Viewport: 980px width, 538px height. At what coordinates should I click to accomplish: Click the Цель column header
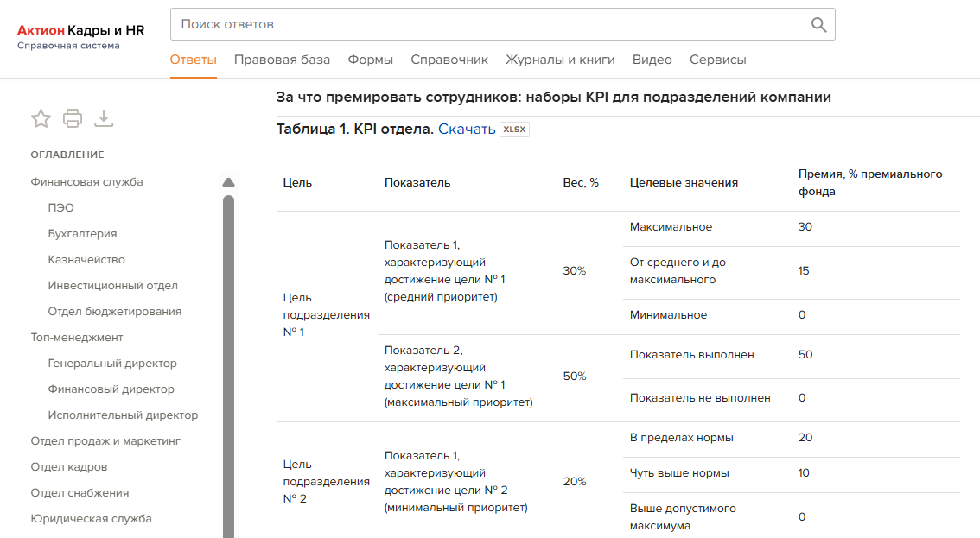point(297,182)
